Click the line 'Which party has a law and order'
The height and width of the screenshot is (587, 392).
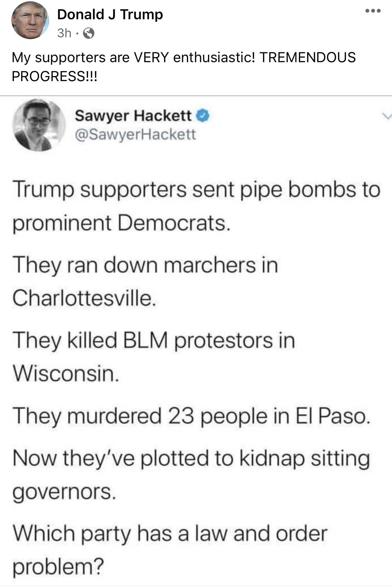point(170,534)
